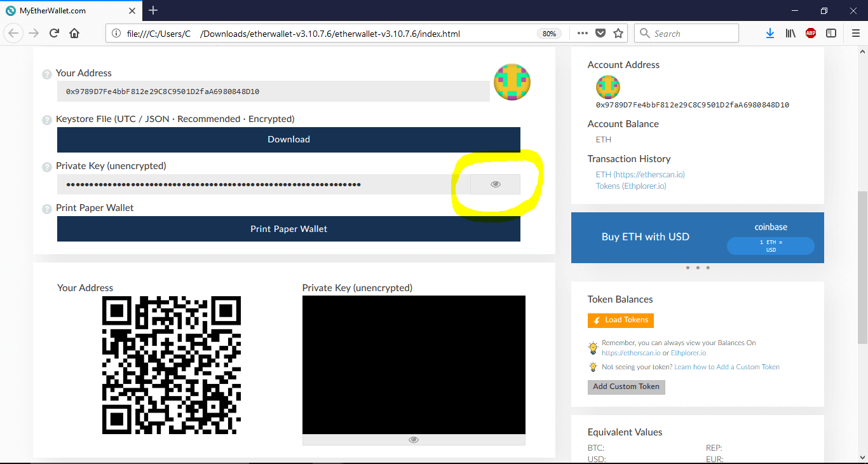The image size is (868, 464).
Task: Download the Keystore File
Action: point(288,139)
